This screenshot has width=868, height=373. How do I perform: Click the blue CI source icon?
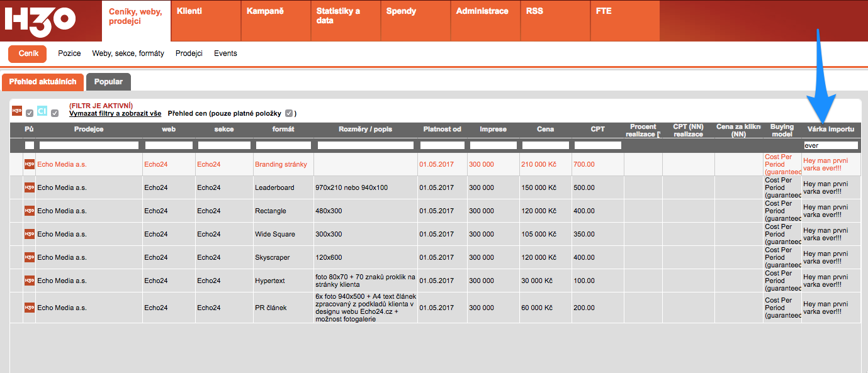click(42, 111)
